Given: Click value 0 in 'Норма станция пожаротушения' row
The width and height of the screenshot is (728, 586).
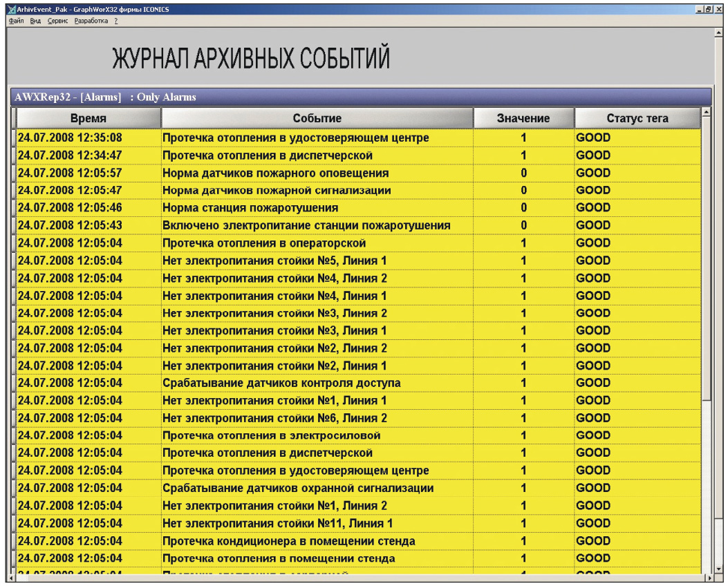Looking at the screenshot, I should [x=524, y=208].
